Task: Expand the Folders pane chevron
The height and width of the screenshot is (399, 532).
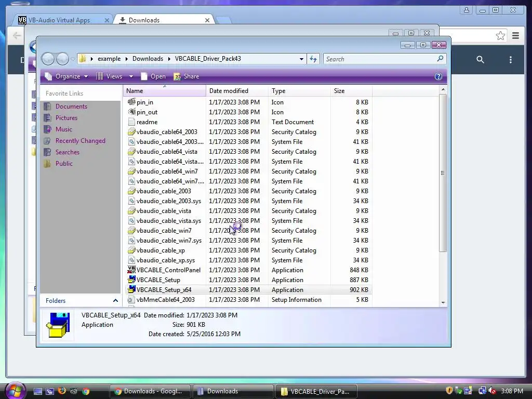Action: (115, 301)
